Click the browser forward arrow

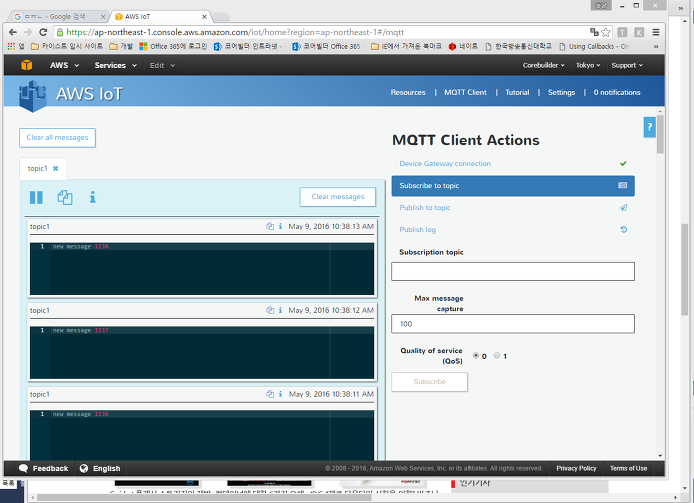[28, 32]
